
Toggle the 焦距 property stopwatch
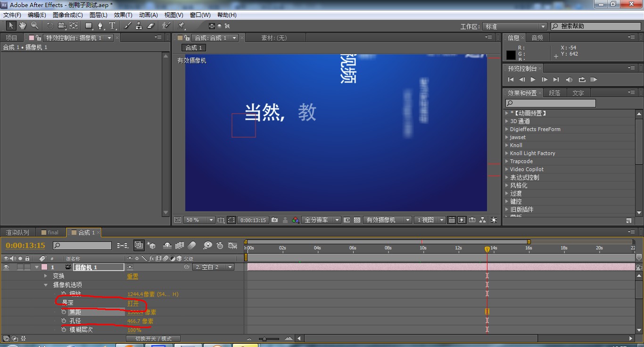click(64, 312)
